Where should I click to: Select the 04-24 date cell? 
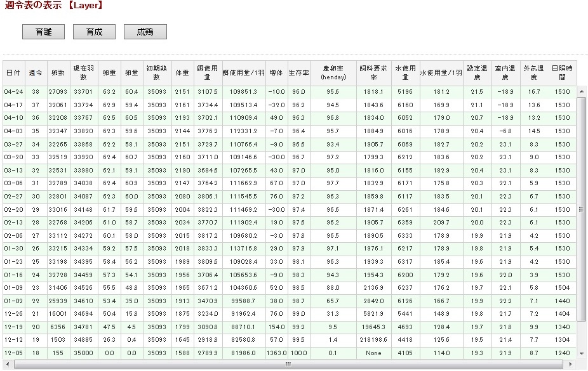coord(13,92)
